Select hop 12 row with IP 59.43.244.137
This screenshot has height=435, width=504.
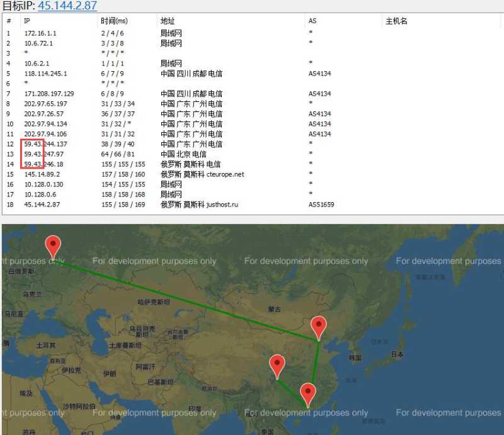(45, 144)
